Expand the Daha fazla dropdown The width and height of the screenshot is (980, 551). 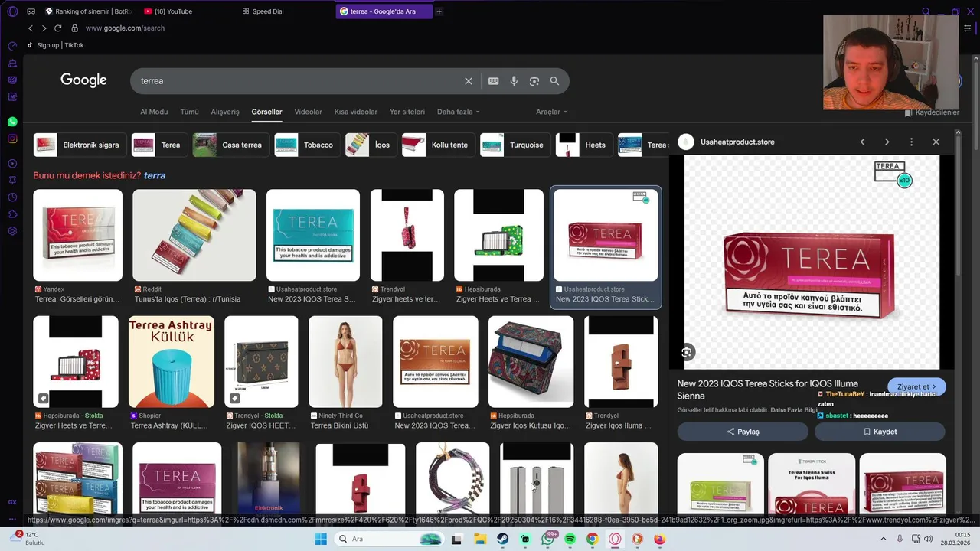point(458,112)
